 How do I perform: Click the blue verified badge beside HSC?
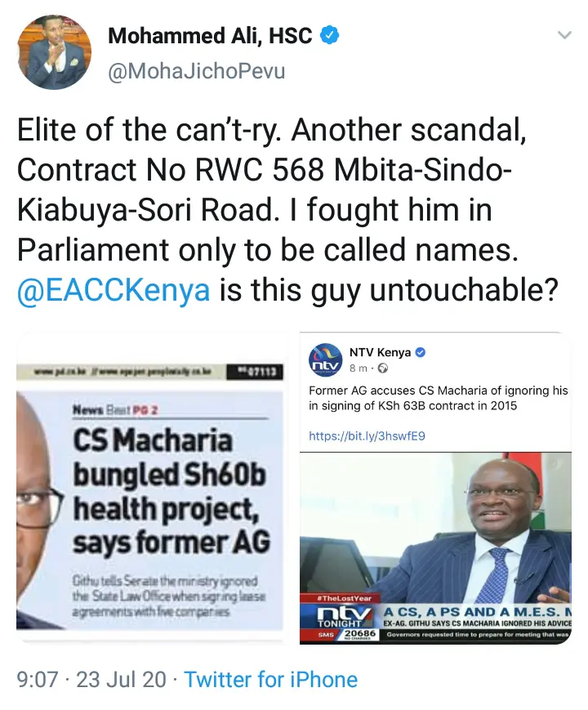click(x=330, y=35)
